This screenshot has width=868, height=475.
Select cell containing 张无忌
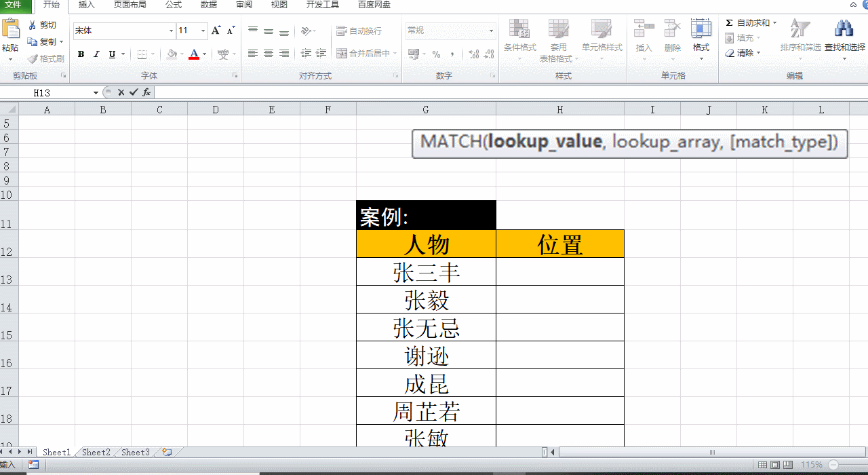(426, 327)
